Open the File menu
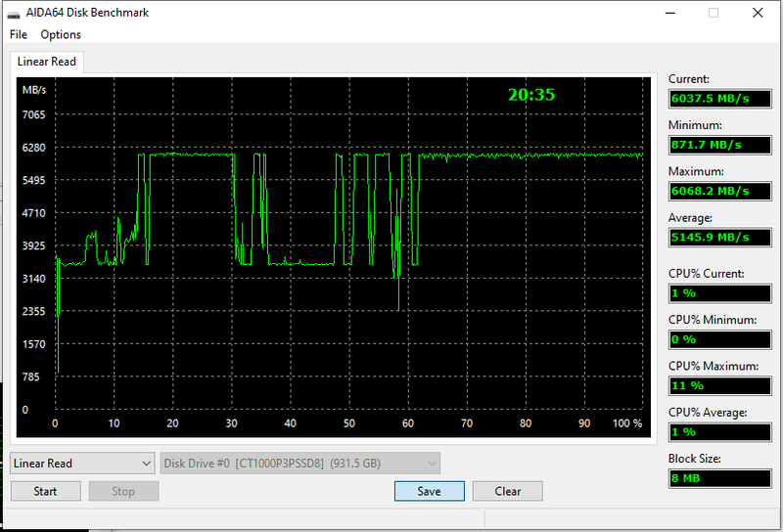Viewport: 783px width, 532px height. (x=19, y=34)
